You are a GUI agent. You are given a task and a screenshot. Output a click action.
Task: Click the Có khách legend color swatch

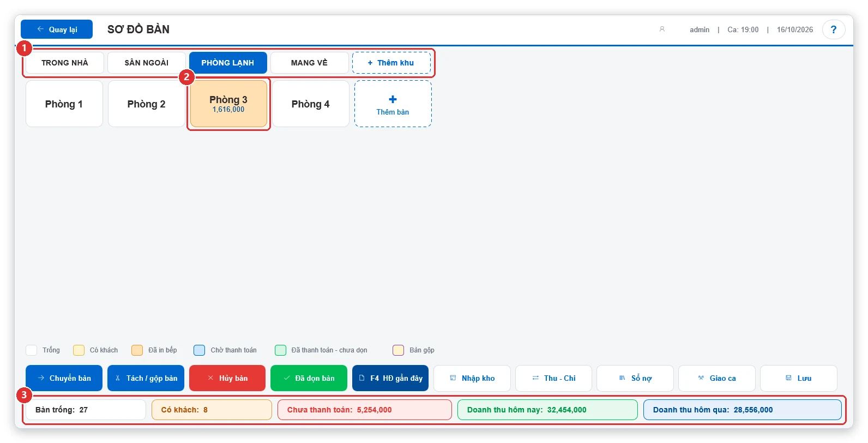[x=79, y=350]
